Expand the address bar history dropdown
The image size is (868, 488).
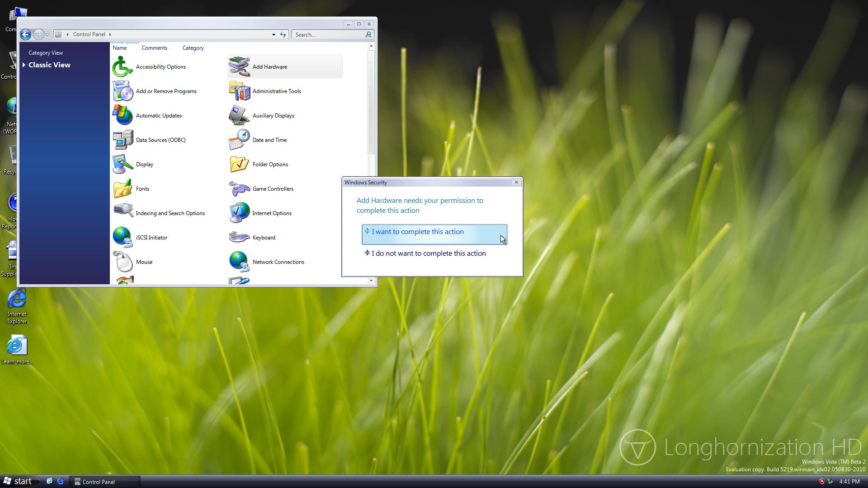coord(274,34)
